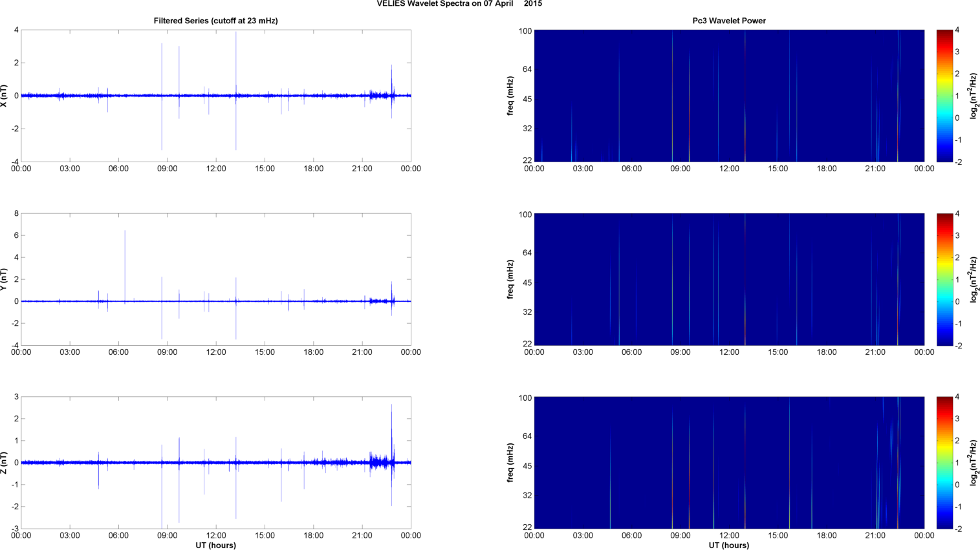The image size is (980, 550).
Task: Click the "-3" tick label on the Z (nT) axis
Action: (x=14, y=529)
